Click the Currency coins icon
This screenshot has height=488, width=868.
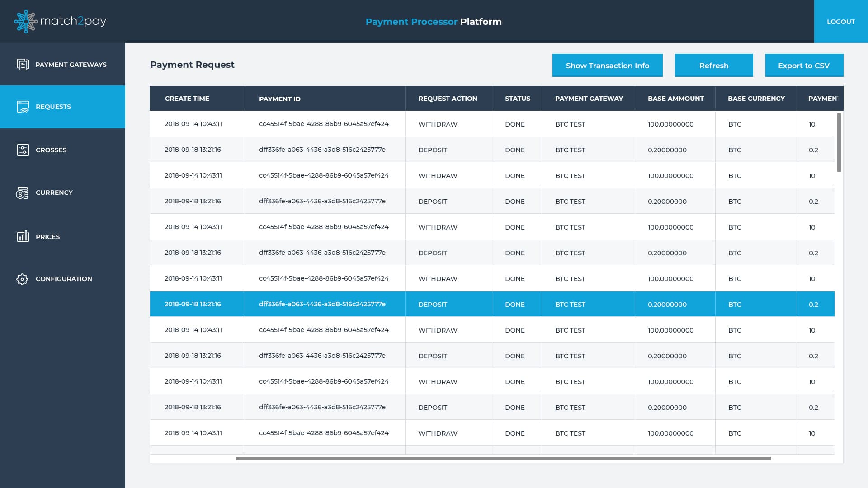pos(22,193)
